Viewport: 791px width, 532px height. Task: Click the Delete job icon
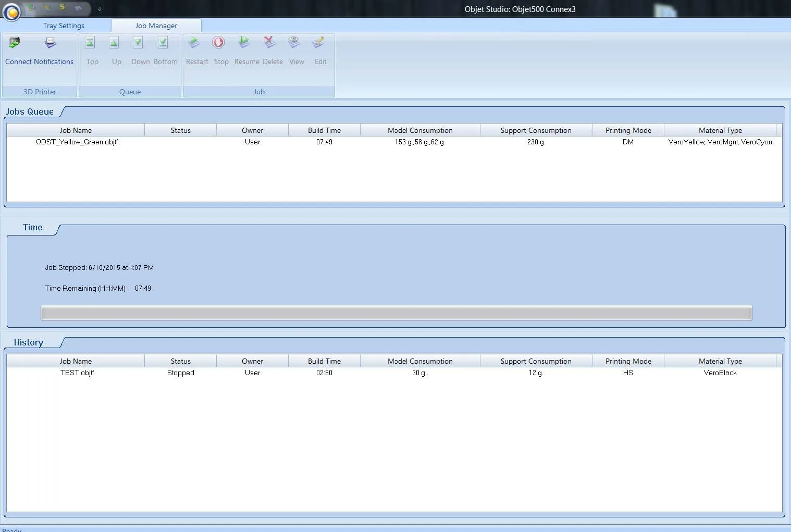(x=269, y=42)
